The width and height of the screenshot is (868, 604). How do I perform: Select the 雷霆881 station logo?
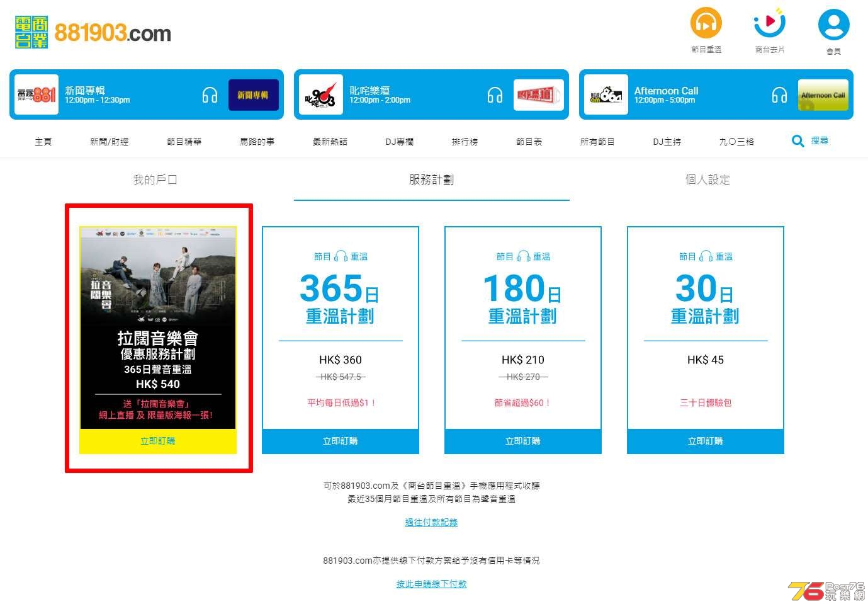click(37, 94)
